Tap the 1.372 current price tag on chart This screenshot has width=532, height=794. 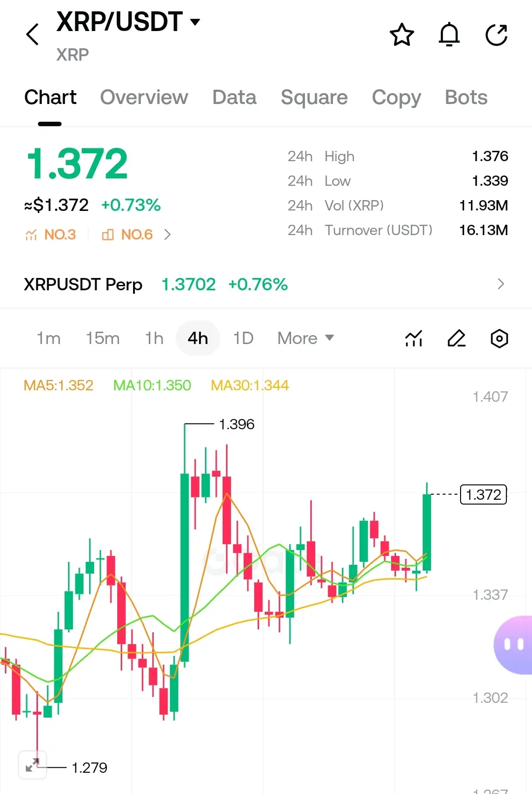pos(483,494)
